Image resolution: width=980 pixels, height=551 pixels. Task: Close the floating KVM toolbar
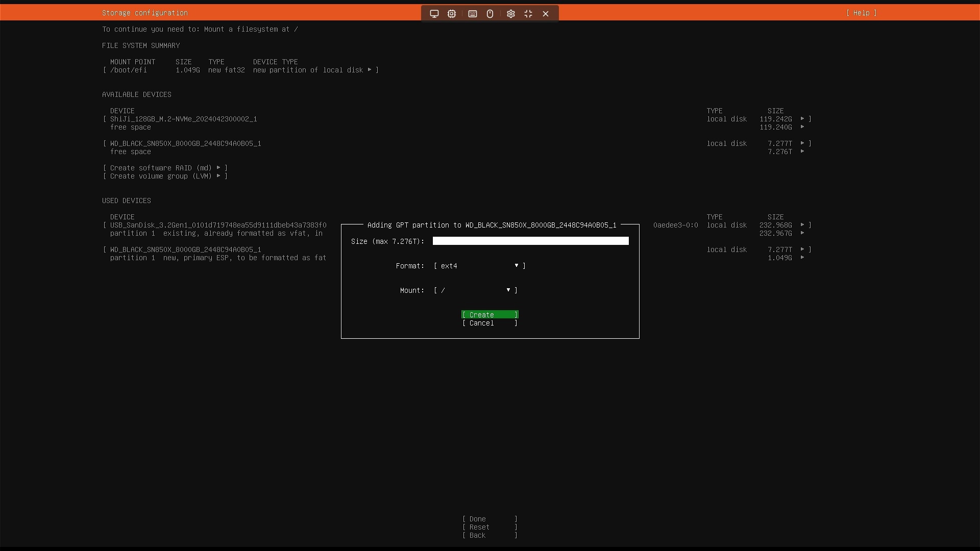click(546, 14)
